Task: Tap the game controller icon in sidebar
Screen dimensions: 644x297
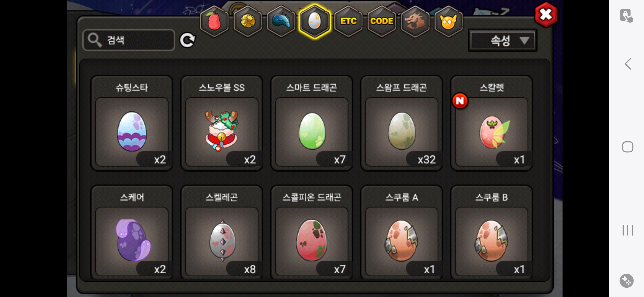Action: 627,281
